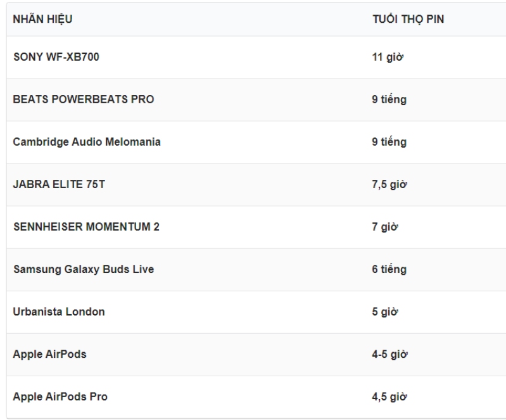Click 9 tiếng in the Melomania row
The height and width of the screenshot is (420, 506).
click(x=389, y=142)
